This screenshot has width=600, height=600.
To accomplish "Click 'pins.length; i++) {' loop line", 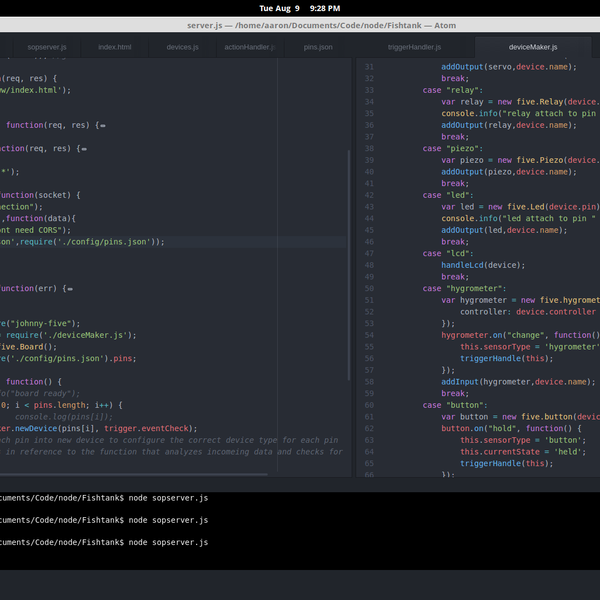I will 61,405.
